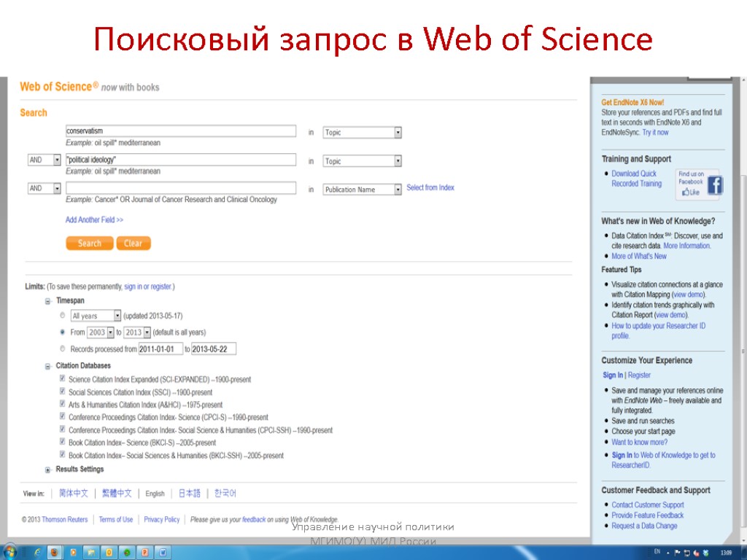Click the EN language indicator
Image resolution: width=747 pixels, height=560 pixels.
657,551
